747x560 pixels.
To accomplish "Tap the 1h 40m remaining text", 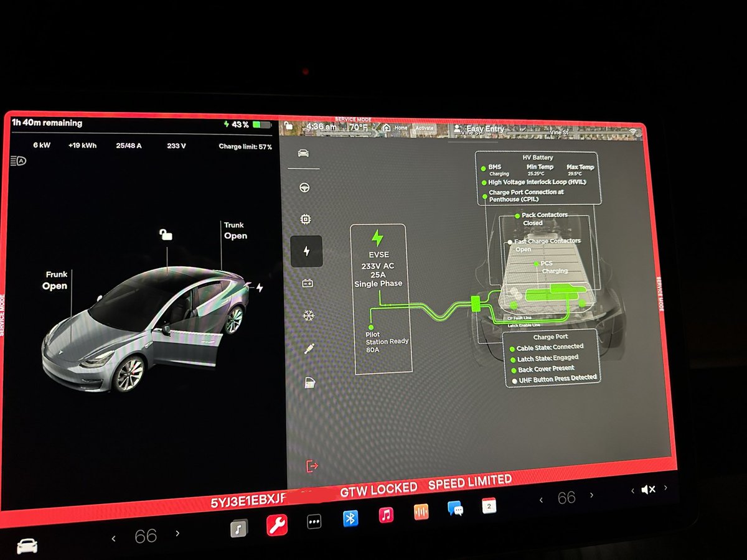I will point(47,123).
